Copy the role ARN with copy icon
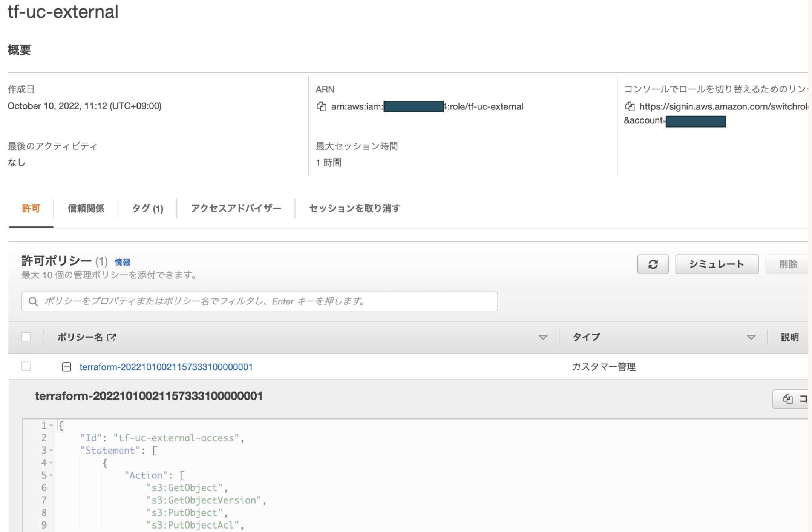 (321, 107)
